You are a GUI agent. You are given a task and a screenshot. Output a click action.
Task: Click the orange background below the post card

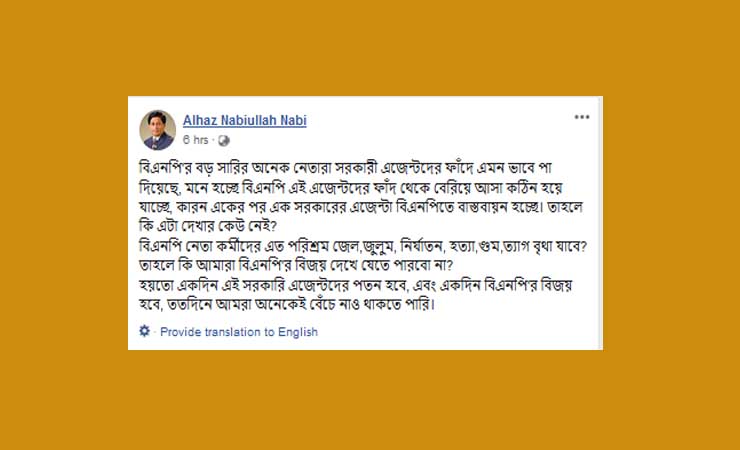(370, 400)
